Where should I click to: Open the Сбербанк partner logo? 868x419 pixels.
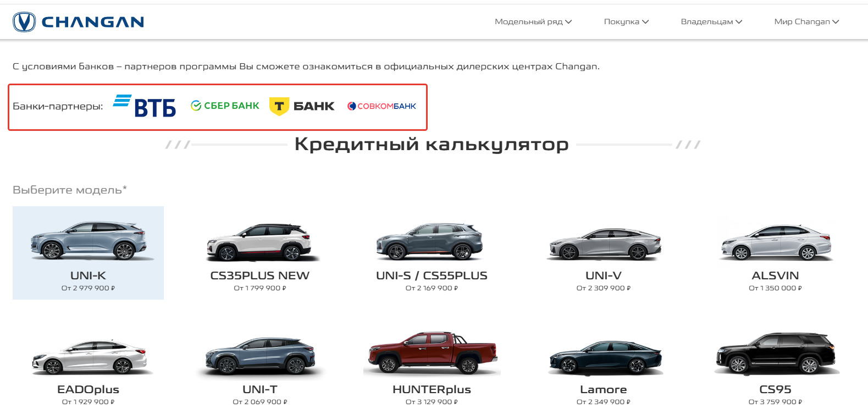pos(225,106)
